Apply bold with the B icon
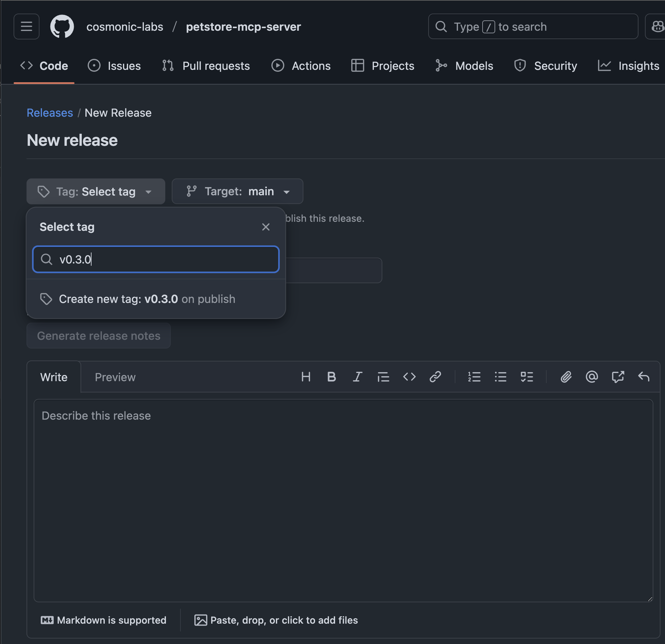Screen dimensions: 665x644 point(332,377)
